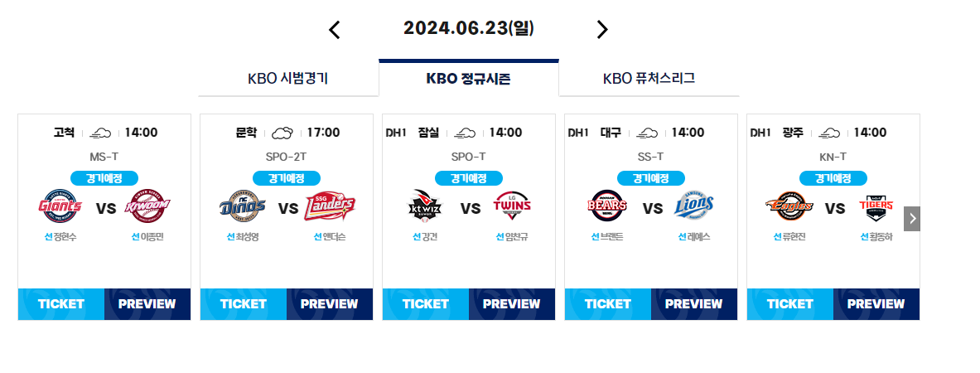Click the Doosan Bears team logo

point(607,206)
